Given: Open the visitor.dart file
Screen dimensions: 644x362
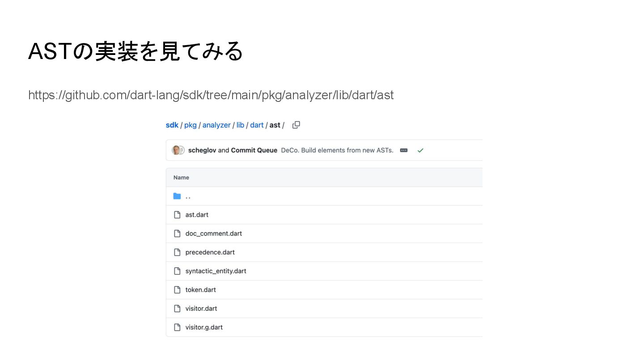Looking at the screenshot, I should [x=201, y=309].
